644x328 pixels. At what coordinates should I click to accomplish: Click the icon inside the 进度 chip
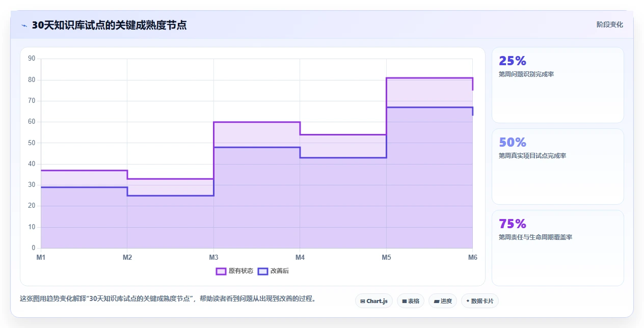click(437, 302)
